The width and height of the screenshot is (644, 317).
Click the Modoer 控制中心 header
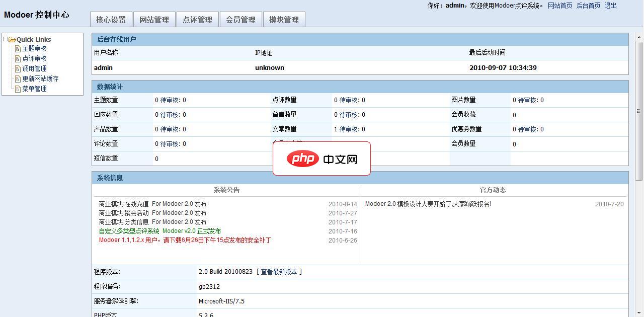click(37, 15)
